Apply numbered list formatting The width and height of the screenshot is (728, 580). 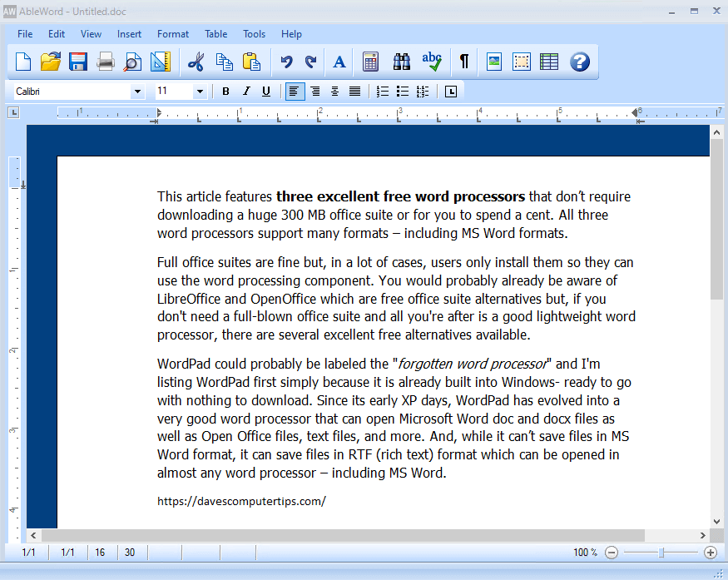coord(383,92)
